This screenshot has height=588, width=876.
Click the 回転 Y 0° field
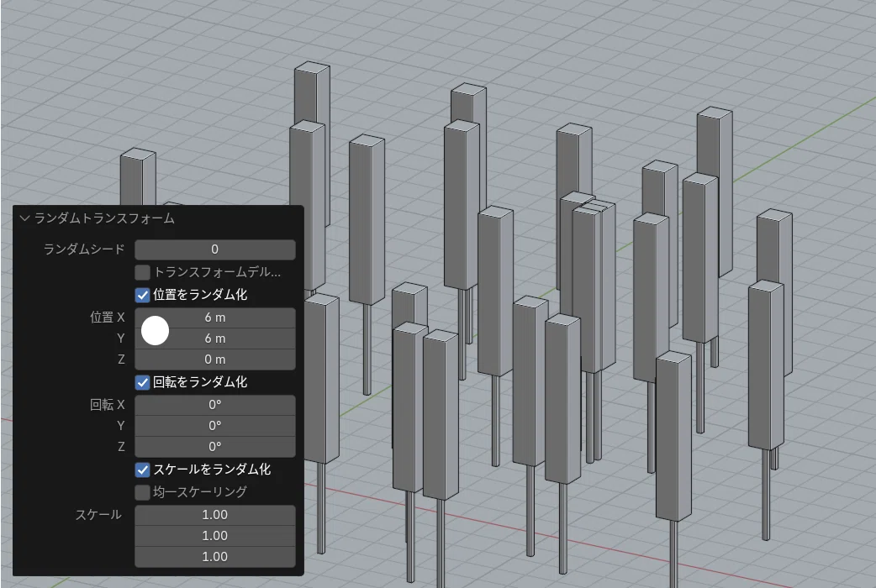(215, 426)
